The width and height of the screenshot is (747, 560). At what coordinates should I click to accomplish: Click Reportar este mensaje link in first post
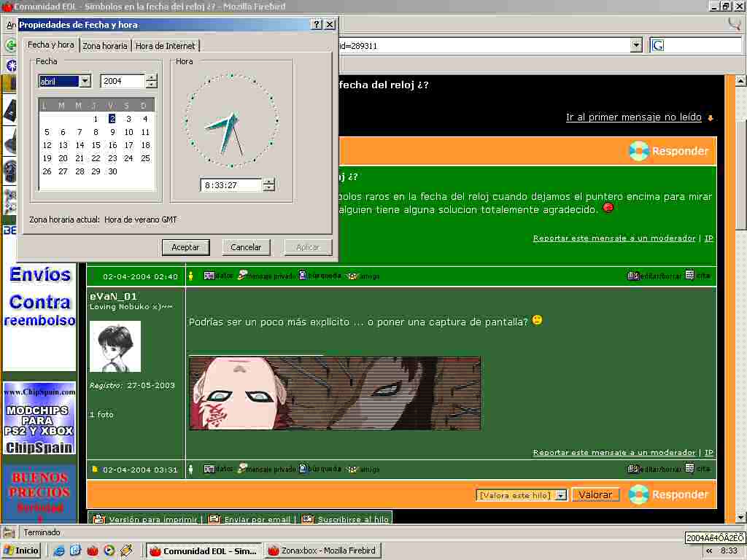tap(614, 238)
